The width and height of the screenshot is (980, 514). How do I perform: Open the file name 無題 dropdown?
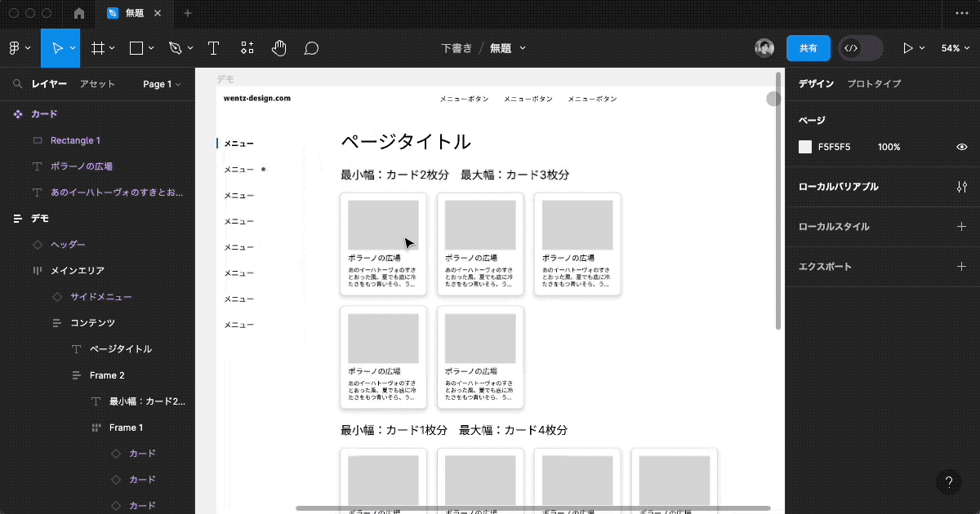point(507,48)
